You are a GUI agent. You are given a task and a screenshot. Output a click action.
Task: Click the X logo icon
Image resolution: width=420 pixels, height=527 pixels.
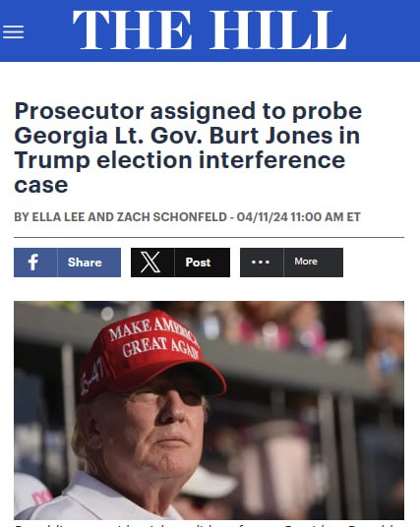pos(150,263)
